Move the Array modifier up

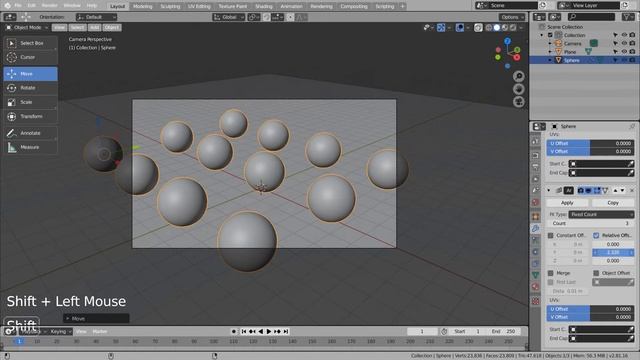[x=615, y=191]
